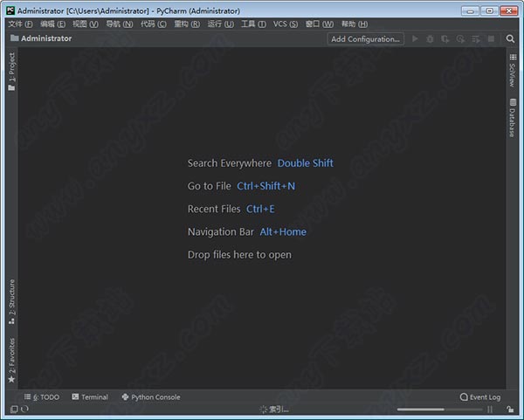The image size is (524, 420).
Task: Open the 导航 (N) menu
Action: 120,24
